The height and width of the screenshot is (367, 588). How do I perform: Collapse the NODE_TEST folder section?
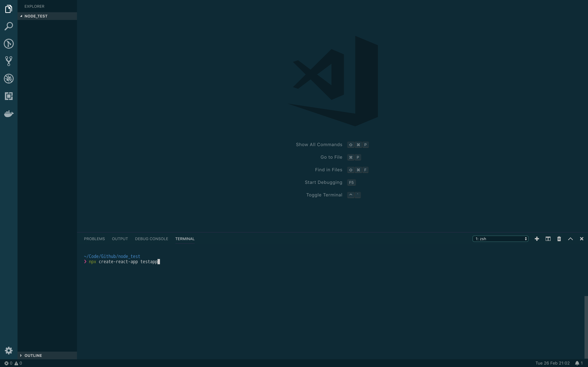point(36,16)
